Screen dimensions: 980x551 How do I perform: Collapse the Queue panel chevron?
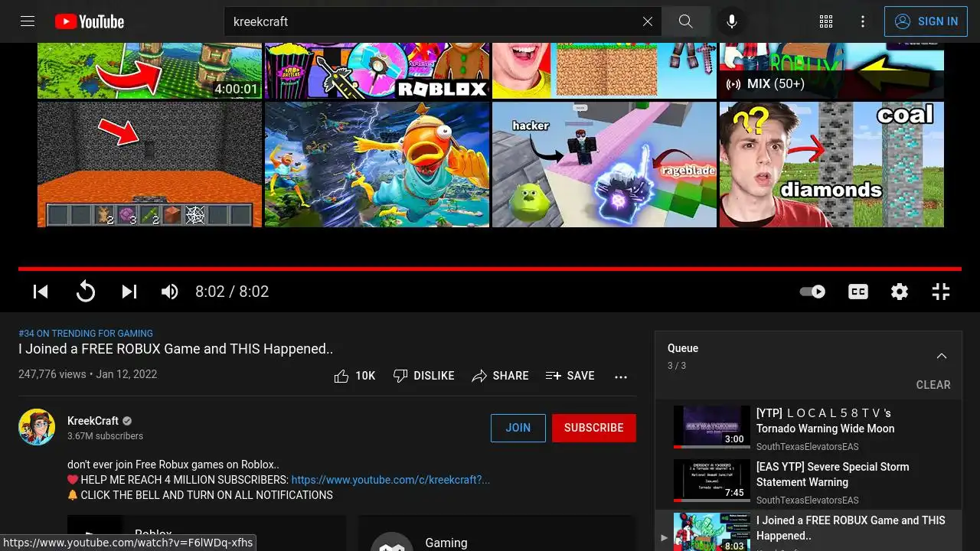click(942, 356)
